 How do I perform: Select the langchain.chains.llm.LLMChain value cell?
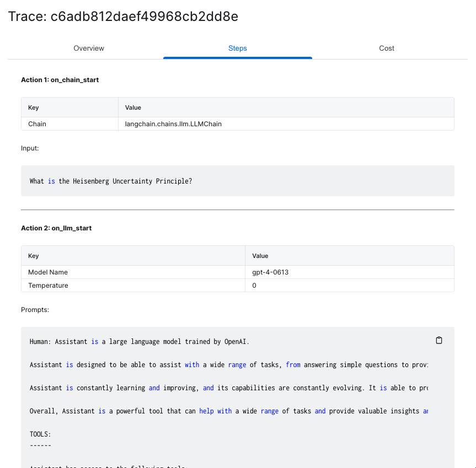pos(286,123)
